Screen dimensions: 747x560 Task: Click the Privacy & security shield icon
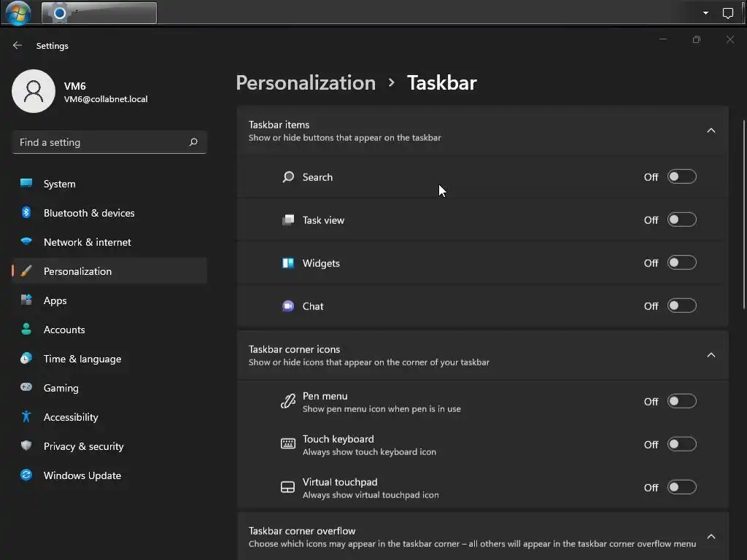point(26,446)
